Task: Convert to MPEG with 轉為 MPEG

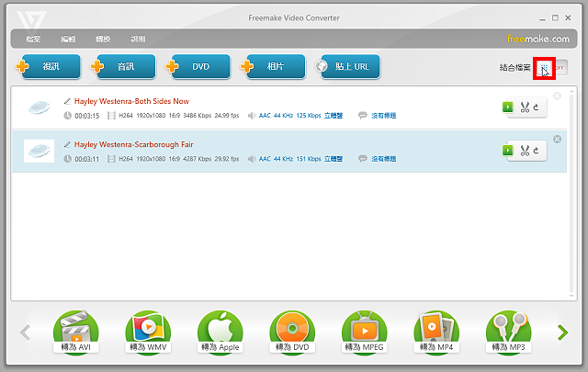Action: pos(364,333)
